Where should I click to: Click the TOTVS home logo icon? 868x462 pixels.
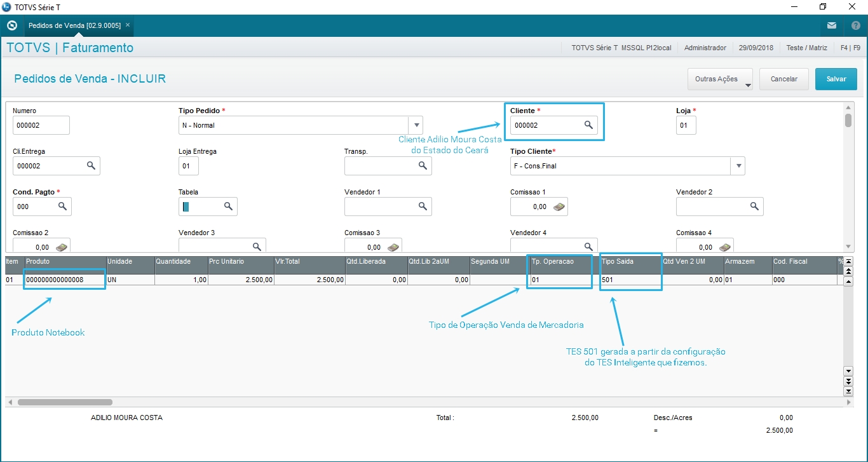pos(11,25)
